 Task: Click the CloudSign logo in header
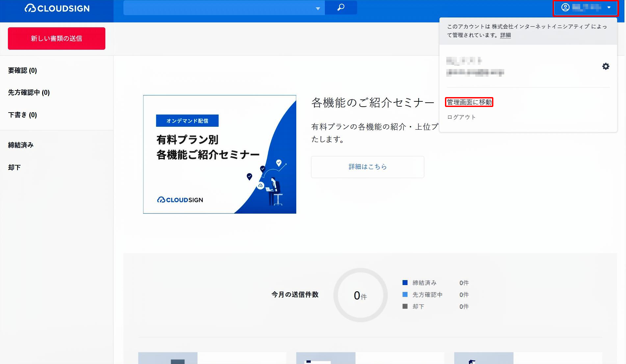click(x=57, y=8)
